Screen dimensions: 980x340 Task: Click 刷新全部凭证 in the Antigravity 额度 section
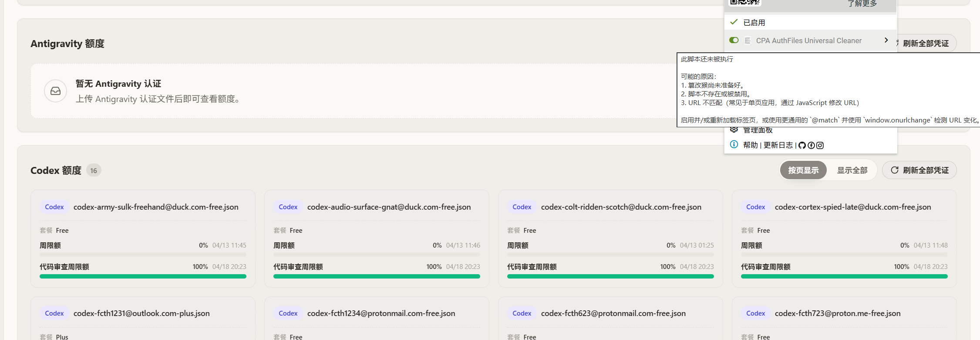pyautogui.click(x=925, y=44)
